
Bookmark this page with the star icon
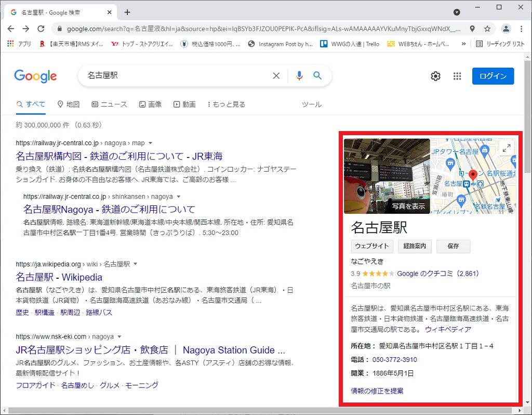(x=487, y=29)
